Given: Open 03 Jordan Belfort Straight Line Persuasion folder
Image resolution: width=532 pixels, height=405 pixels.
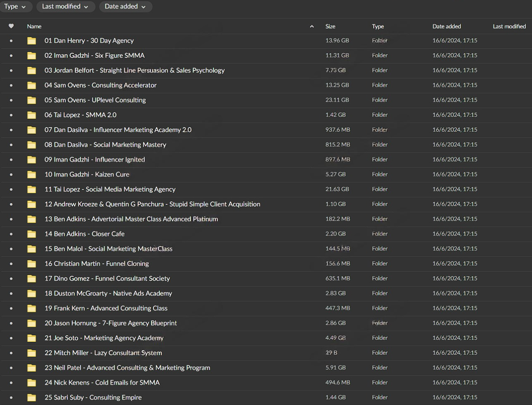Looking at the screenshot, I should pos(134,71).
